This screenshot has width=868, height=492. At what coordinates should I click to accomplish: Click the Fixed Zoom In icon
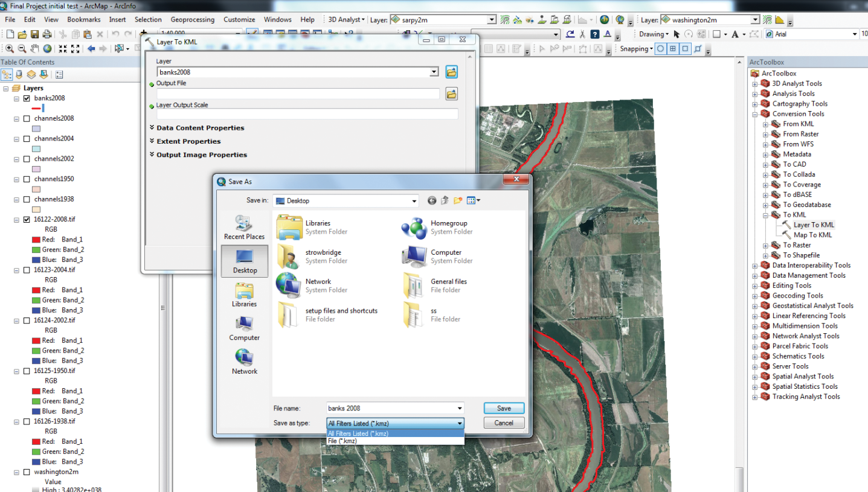[62, 49]
